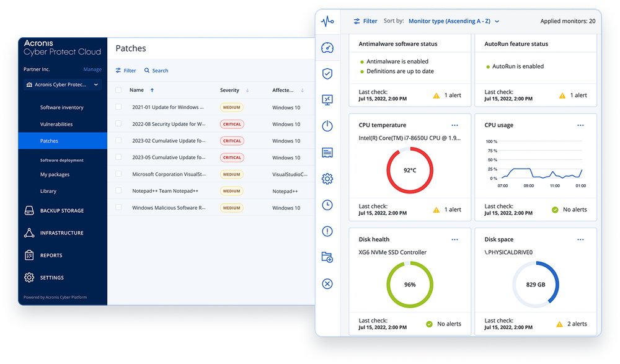The width and height of the screenshot is (620, 364).
Task: Click the Filter icon in monitors panel
Action: click(357, 21)
